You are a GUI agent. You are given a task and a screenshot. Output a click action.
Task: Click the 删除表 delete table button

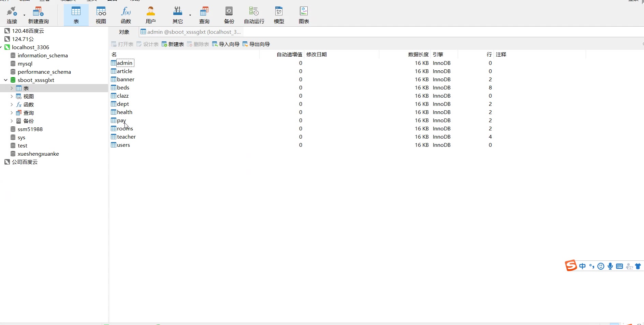[x=198, y=44]
